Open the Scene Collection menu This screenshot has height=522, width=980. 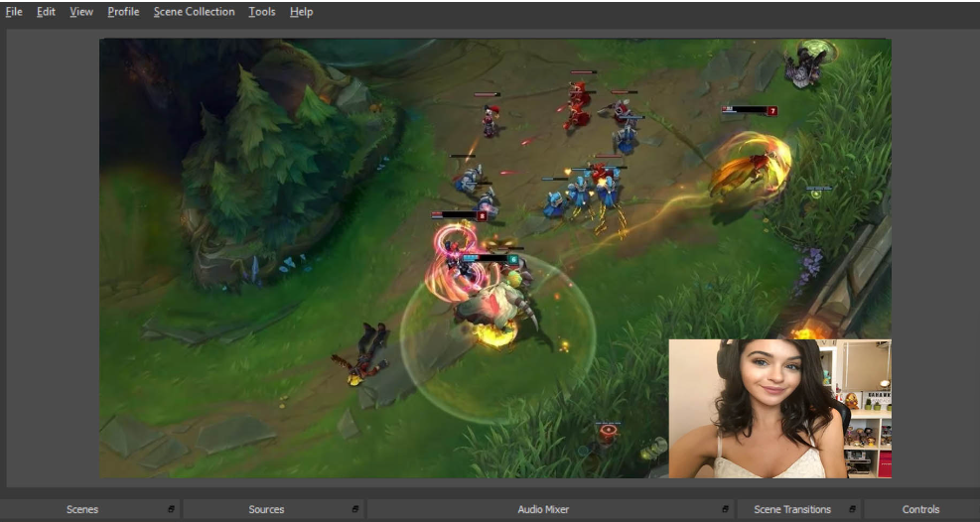point(194,12)
